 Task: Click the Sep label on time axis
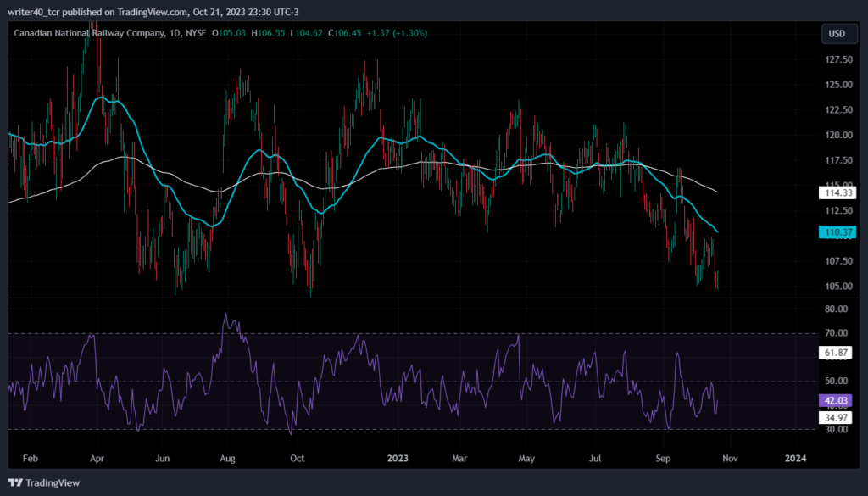click(x=663, y=459)
